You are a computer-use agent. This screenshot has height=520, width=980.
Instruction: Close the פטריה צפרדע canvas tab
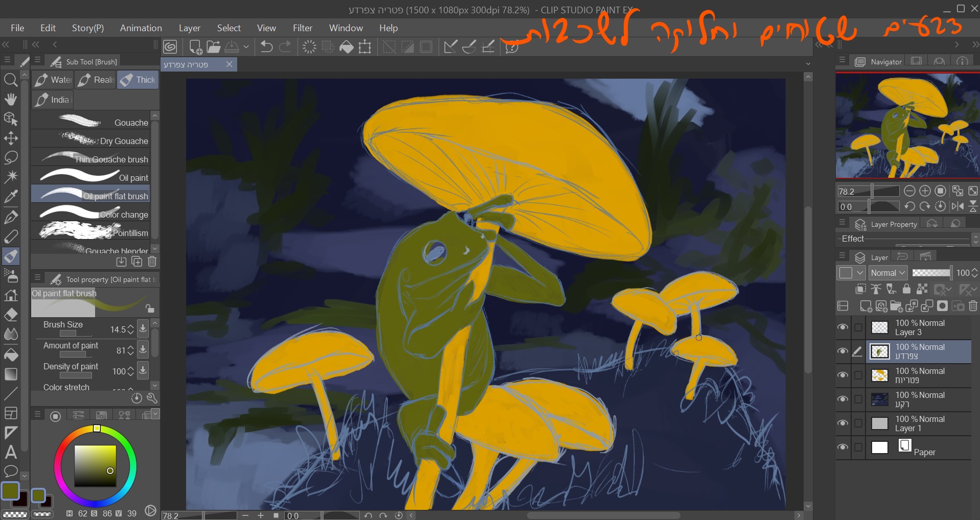[x=229, y=64]
